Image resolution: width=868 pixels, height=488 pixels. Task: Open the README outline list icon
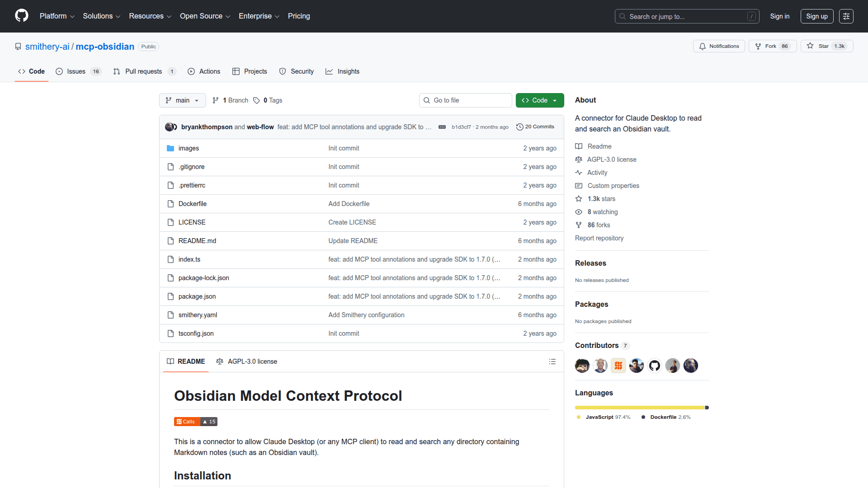(x=552, y=361)
